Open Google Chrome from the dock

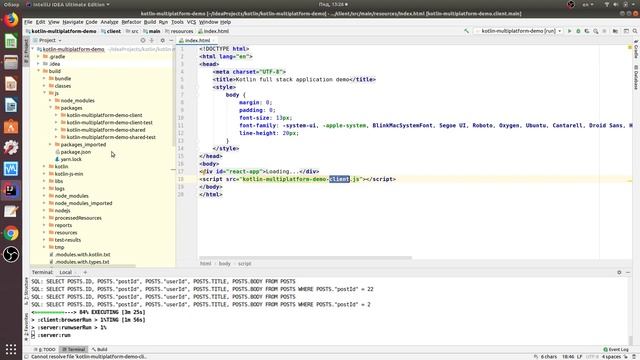click(11, 233)
